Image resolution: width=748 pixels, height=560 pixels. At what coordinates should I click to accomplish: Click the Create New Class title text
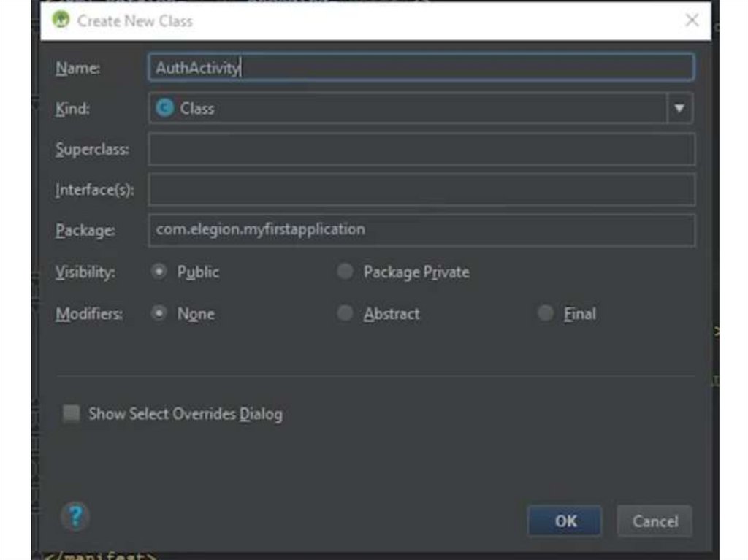pos(134,21)
